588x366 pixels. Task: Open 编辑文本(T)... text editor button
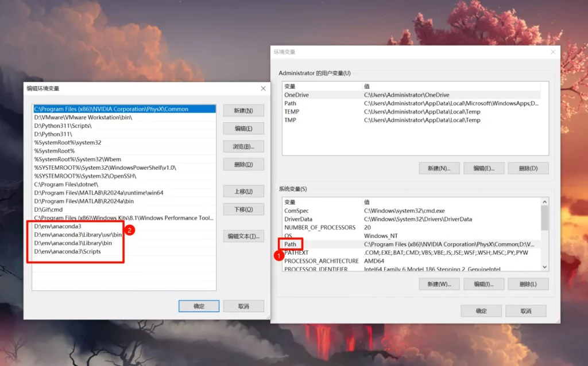tap(243, 236)
